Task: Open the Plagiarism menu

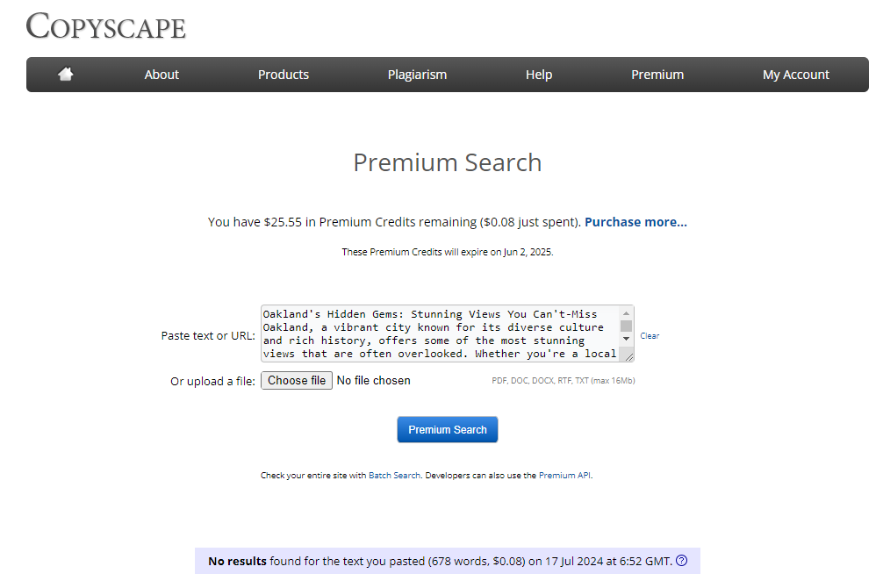Action: (x=417, y=75)
